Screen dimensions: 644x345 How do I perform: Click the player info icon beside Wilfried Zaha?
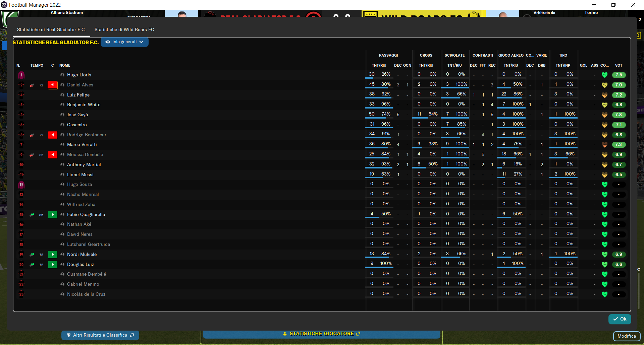tap(62, 205)
